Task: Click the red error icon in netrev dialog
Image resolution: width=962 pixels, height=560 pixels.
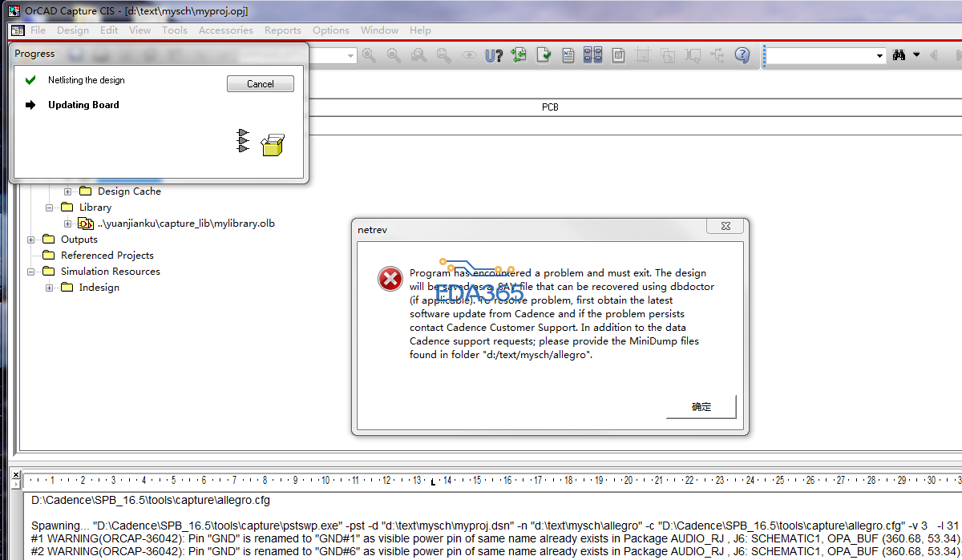Action: (390, 279)
